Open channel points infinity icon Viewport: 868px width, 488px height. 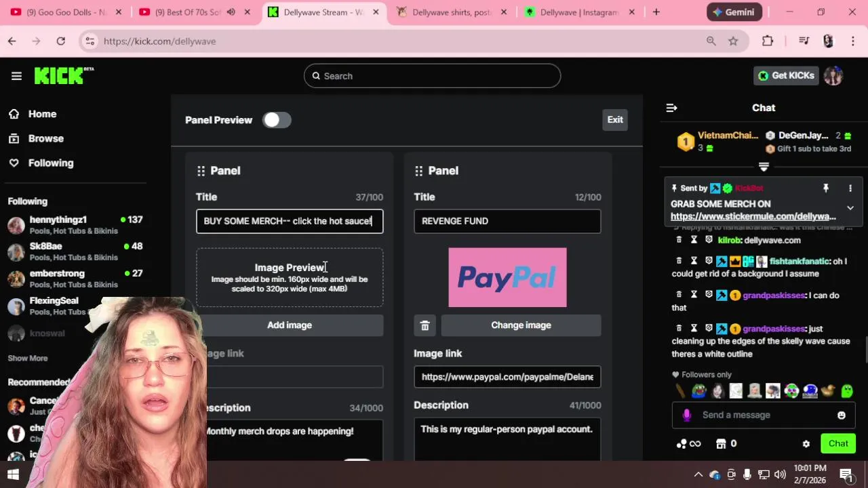point(688,444)
